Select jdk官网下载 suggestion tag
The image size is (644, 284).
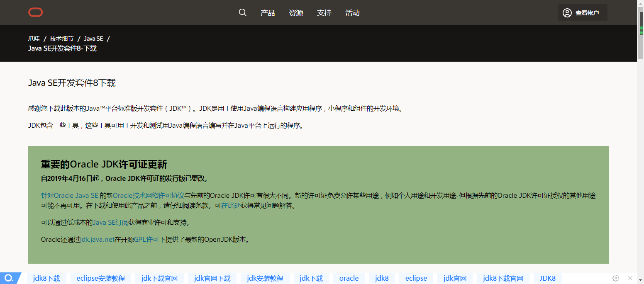[212, 278]
